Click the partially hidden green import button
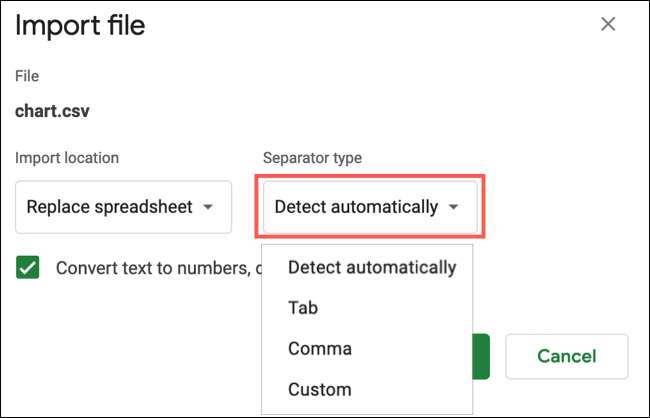Image resolution: width=650 pixels, height=418 pixels. coord(481,356)
